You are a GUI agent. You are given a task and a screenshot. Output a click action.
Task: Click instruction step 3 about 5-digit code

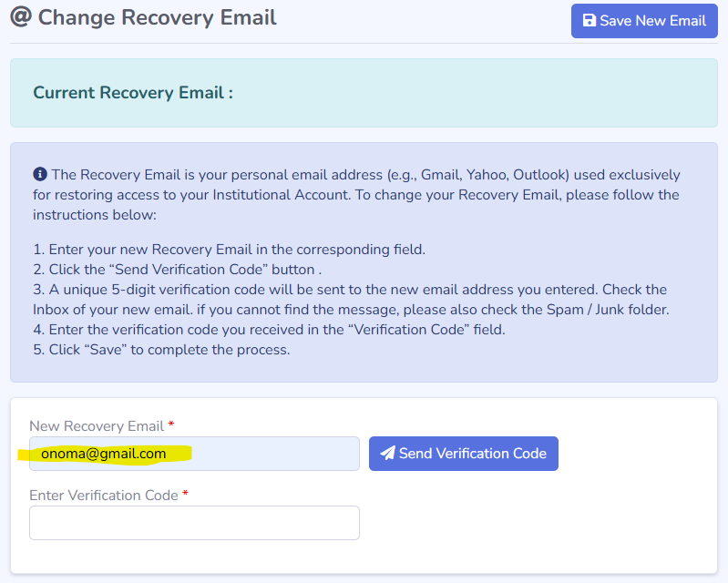coord(351,299)
